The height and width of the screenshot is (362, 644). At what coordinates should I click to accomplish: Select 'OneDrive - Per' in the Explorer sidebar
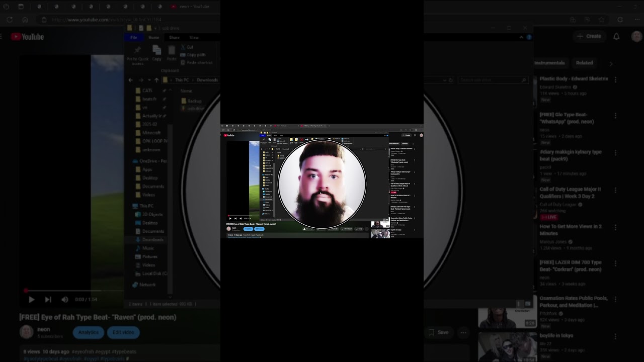149,161
